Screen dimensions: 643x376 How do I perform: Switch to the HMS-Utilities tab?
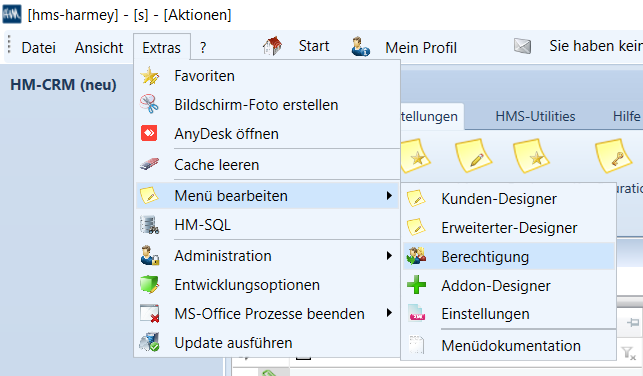535,116
